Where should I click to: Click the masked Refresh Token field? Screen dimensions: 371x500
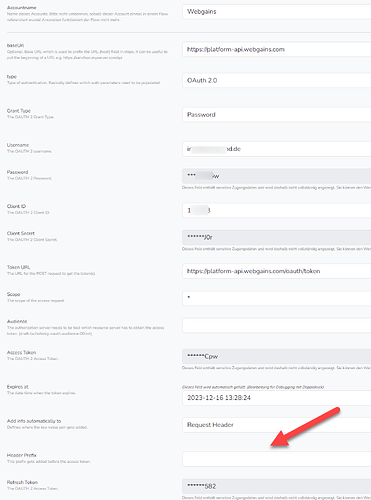[277, 486]
